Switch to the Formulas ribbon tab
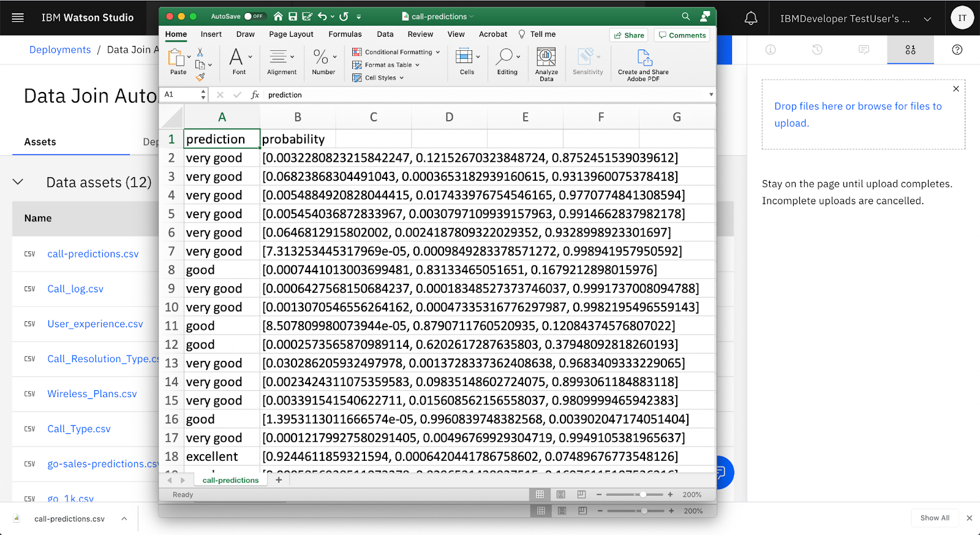This screenshot has height=535, width=980. (x=345, y=34)
